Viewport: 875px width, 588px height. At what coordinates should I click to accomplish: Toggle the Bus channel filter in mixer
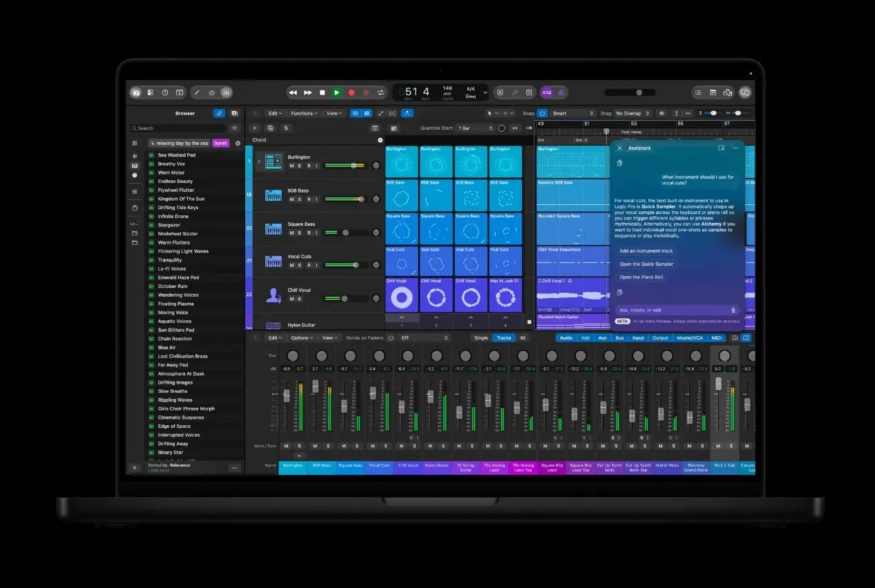619,338
